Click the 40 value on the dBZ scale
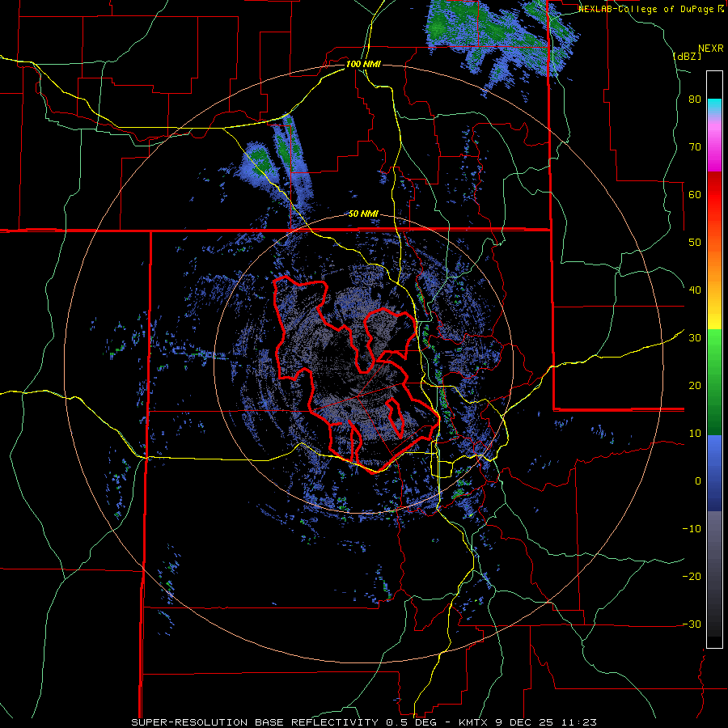The width and height of the screenshot is (728, 728). (695, 290)
